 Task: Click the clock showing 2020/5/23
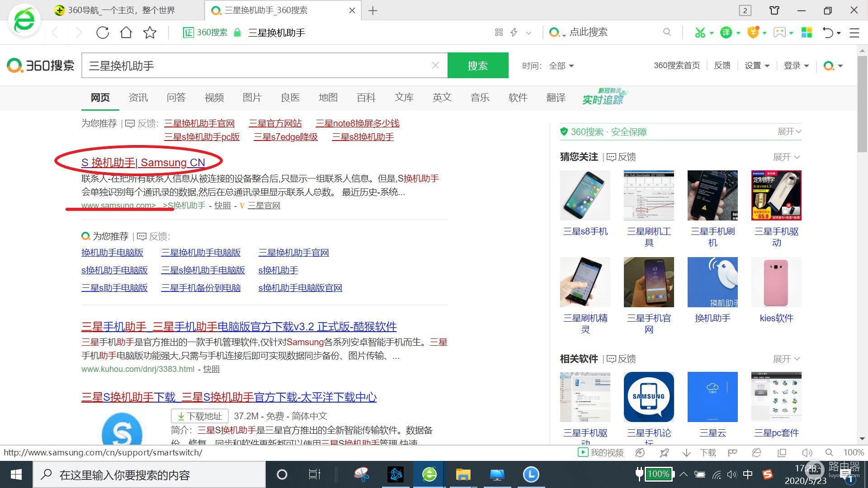click(x=806, y=474)
